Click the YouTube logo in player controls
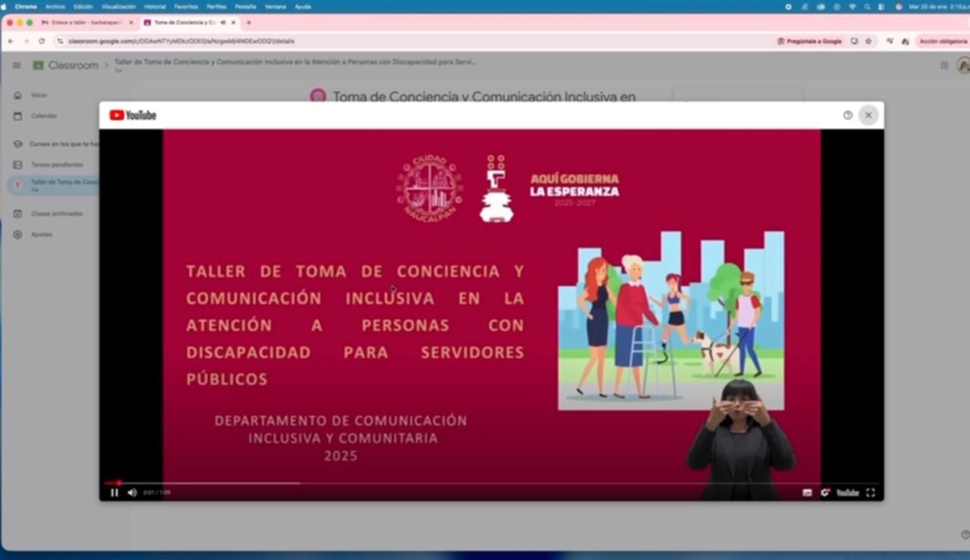The image size is (970, 560). coord(847,493)
